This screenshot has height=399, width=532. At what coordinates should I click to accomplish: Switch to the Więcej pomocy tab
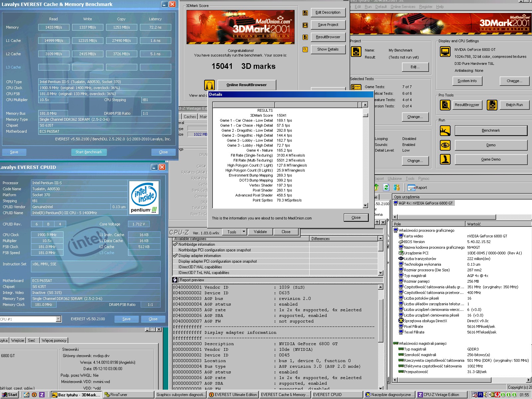click(54, 340)
